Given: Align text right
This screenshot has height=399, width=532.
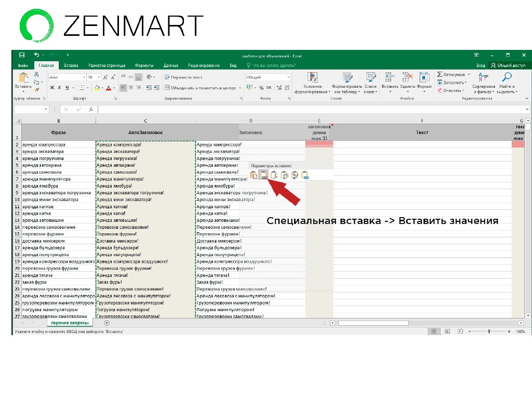Looking at the screenshot, I should pyautogui.click(x=138, y=88).
